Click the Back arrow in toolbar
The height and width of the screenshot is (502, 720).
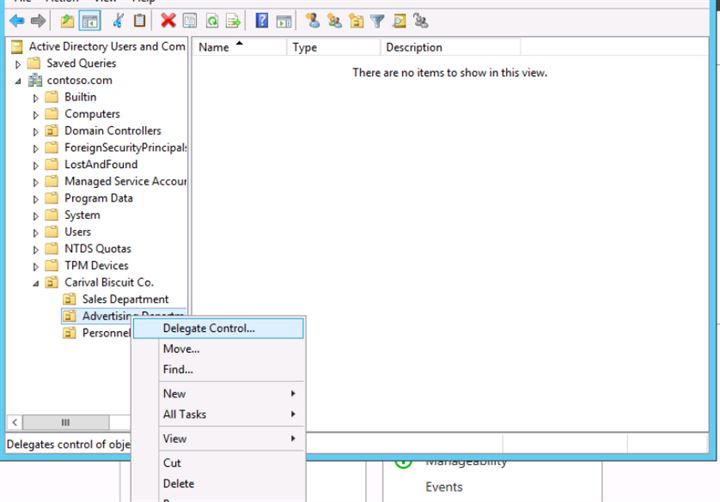pyautogui.click(x=17, y=20)
